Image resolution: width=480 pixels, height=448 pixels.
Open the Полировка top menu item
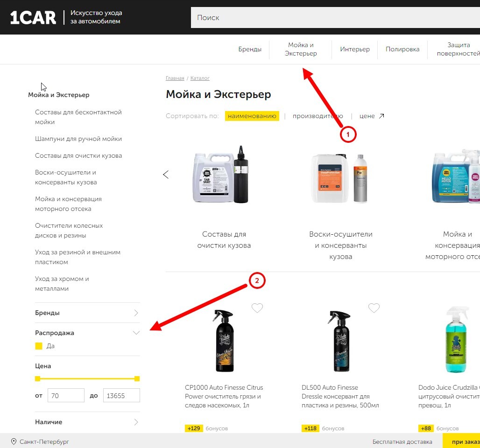click(402, 49)
